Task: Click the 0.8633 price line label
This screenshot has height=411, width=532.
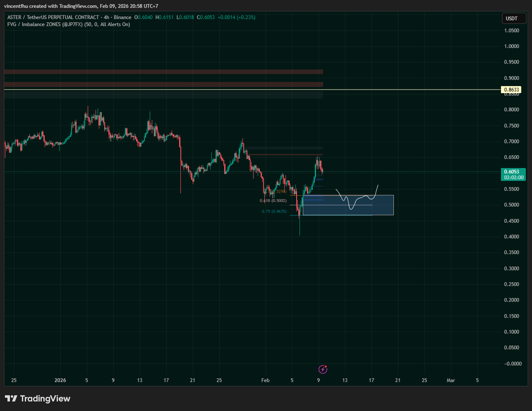Action: [512, 90]
